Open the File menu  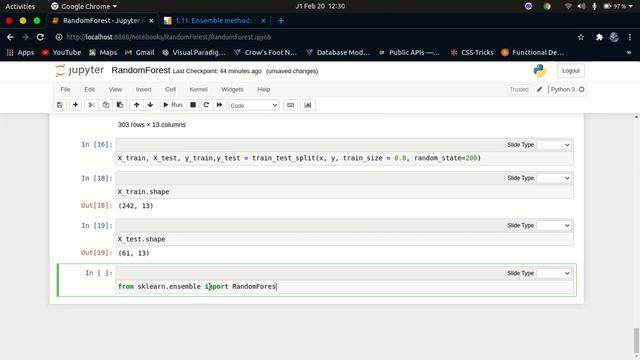(x=65, y=89)
